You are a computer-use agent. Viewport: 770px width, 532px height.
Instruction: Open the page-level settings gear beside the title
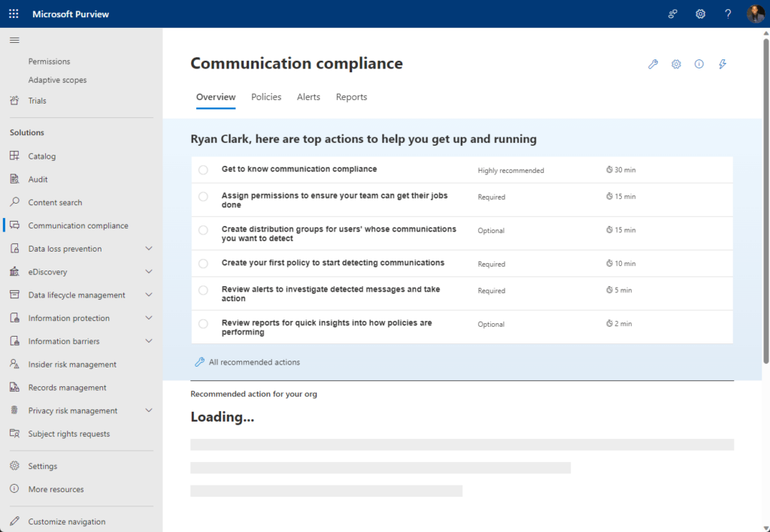tap(676, 65)
